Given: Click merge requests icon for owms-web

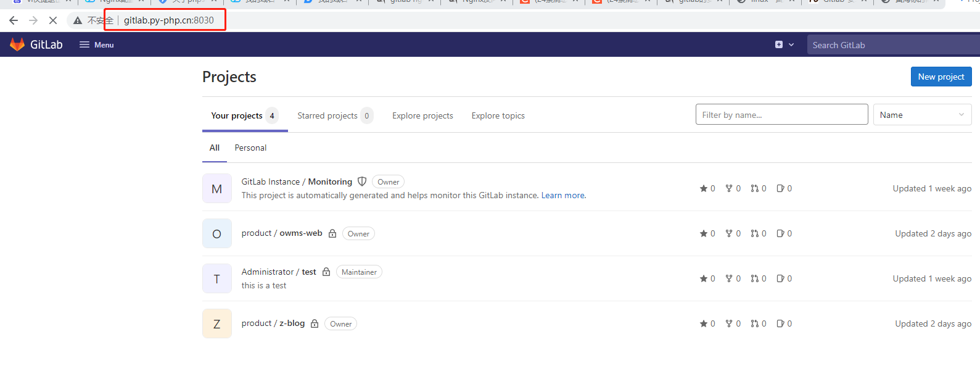Looking at the screenshot, I should click(x=754, y=233).
